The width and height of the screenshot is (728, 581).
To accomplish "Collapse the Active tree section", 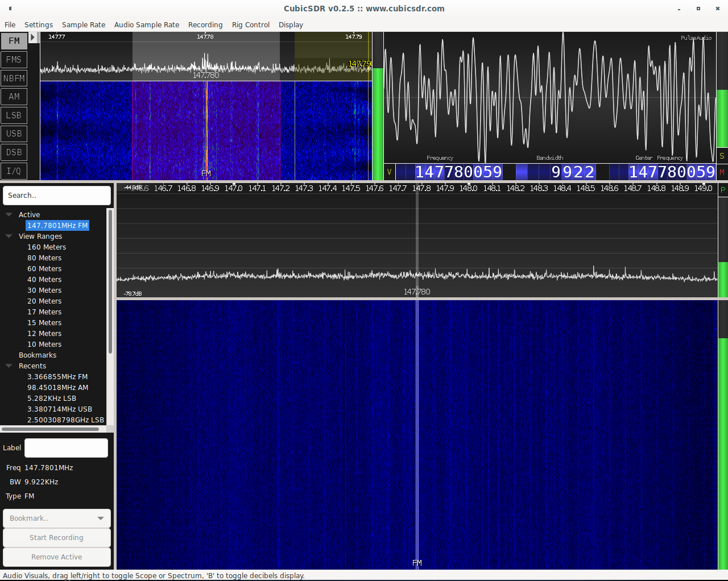I will pos(9,214).
